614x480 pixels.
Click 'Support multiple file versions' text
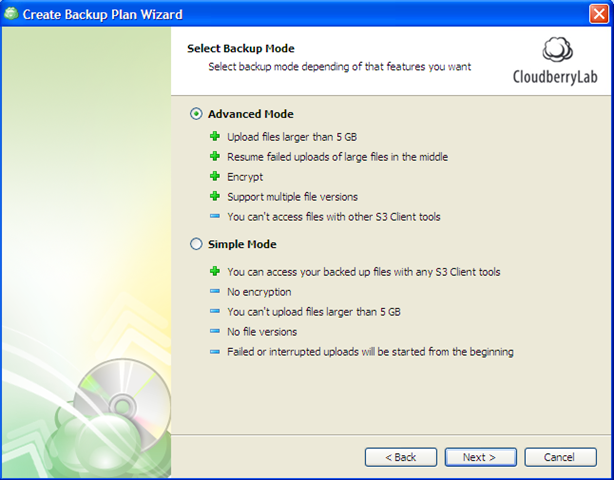click(x=293, y=197)
